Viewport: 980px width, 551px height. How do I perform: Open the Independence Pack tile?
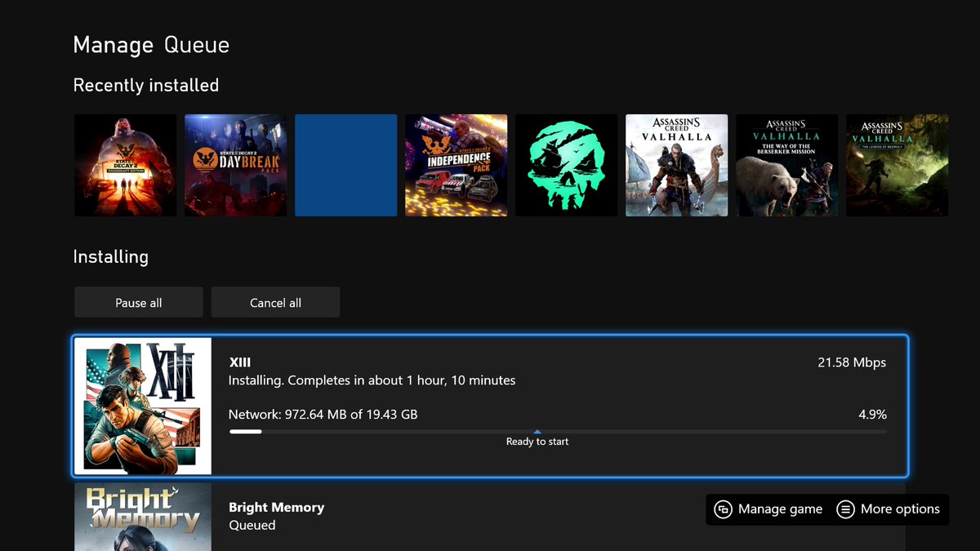coord(457,165)
